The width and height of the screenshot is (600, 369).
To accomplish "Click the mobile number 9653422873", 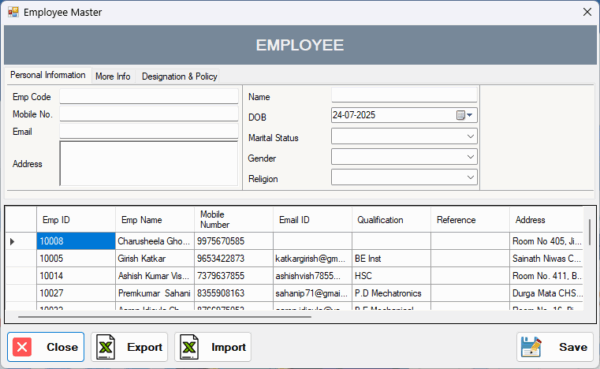I will [233, 259].
